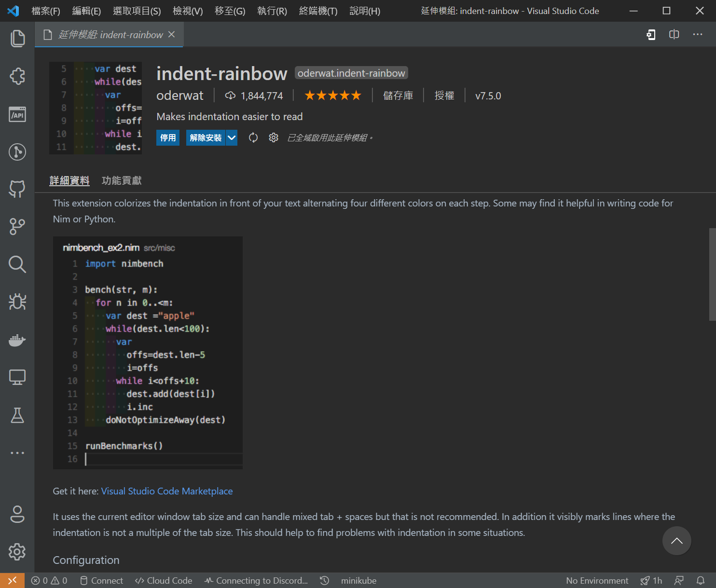Open the uninstall dropdown arrow
This screenshot has height=588, width=716.
pos(231,137)
